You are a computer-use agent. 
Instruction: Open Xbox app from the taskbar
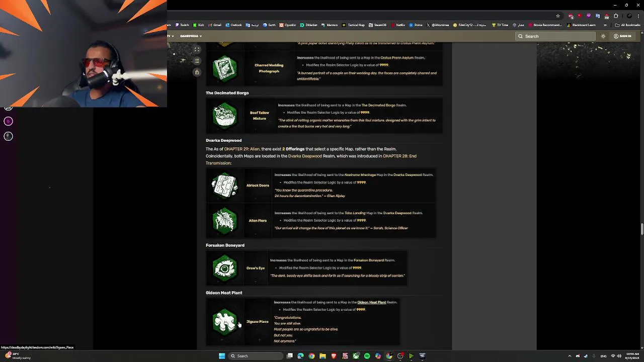[356, 356]
